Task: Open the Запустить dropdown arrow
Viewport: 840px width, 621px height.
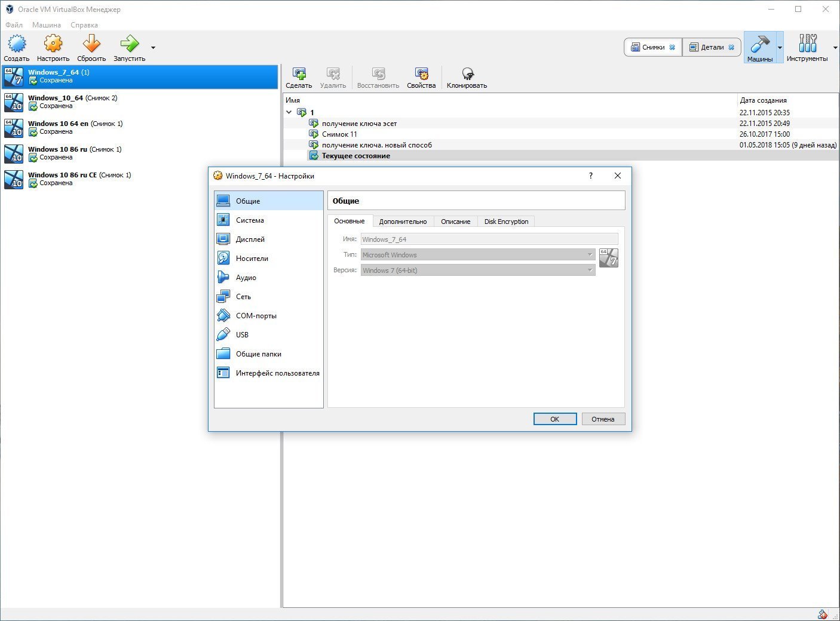Action: tap(153, 48)
